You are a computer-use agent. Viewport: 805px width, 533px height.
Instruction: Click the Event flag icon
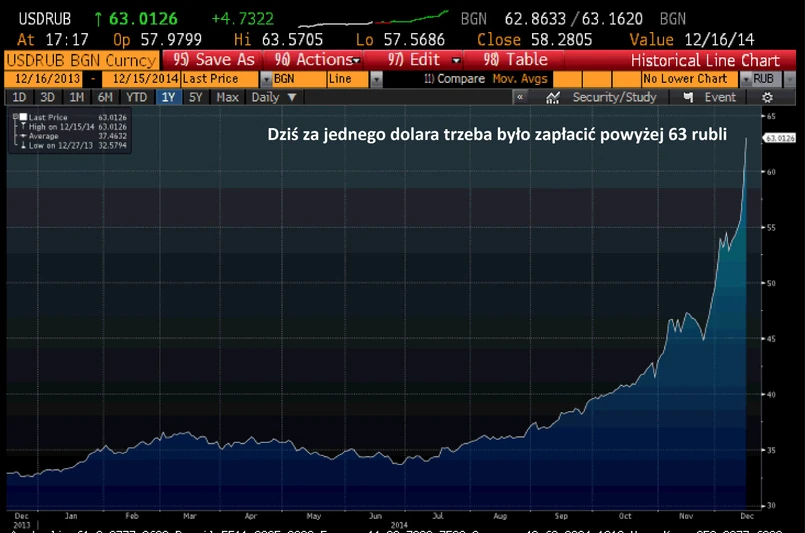click(686, 97)
